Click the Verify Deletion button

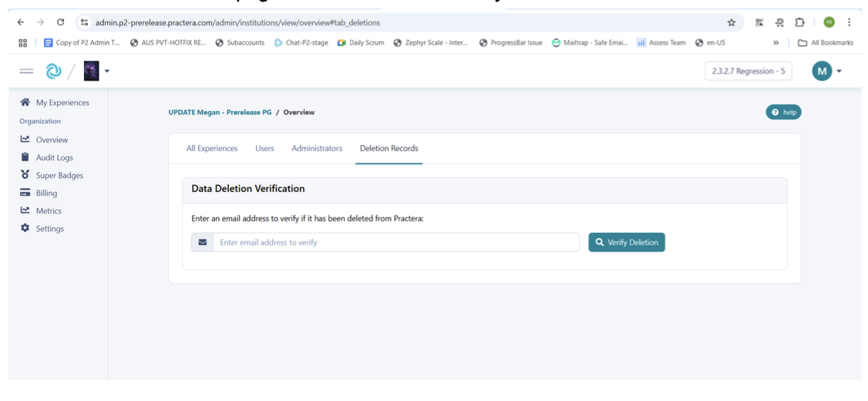(x=626, y=242)
